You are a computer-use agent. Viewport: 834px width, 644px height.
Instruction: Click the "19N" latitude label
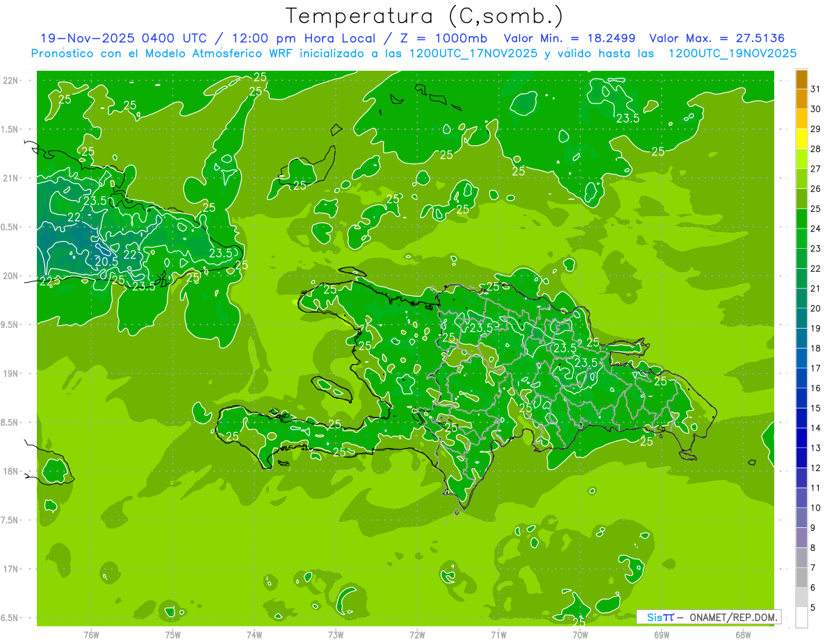[10, 374]
